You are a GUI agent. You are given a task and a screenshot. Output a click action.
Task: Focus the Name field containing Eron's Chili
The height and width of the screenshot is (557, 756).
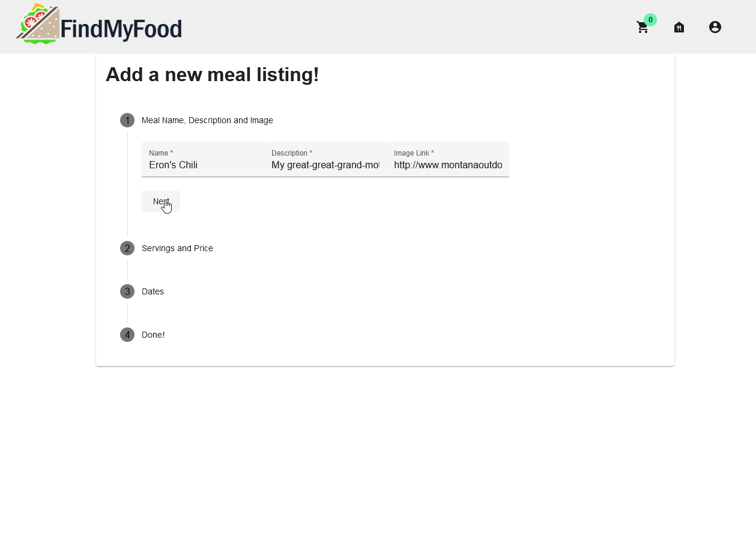click(202, 165)
